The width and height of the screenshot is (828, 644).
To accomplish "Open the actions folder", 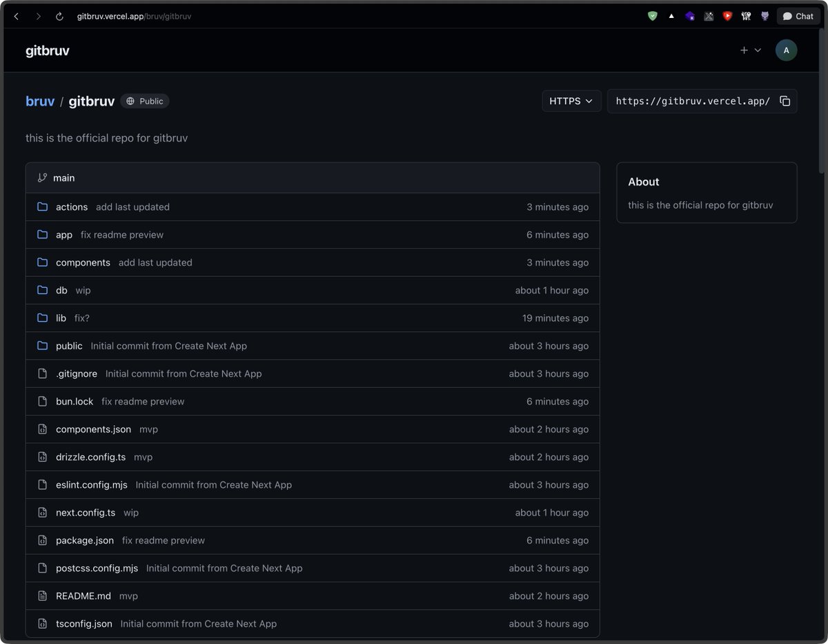I will click(72, 207).
